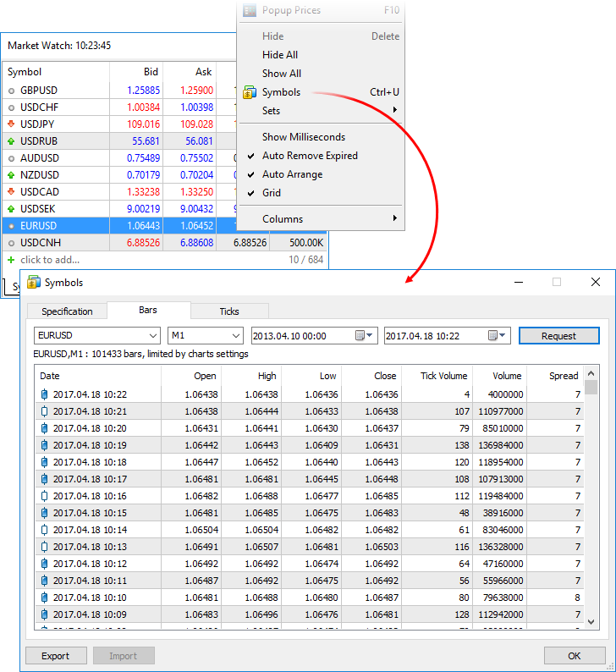Screen dimensions: 616x672
Task: Open calendar icon for start date 2013.04.10
Action: click(364, 335)
